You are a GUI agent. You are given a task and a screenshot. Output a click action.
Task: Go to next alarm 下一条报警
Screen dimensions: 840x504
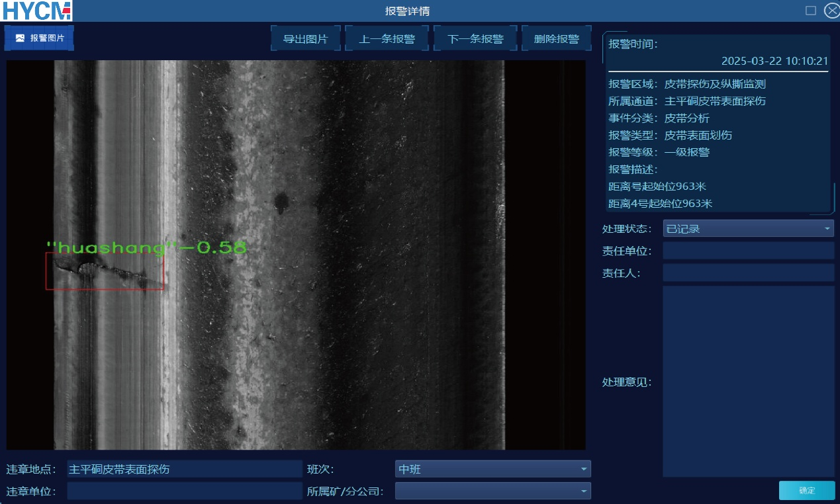coord(475,38)
